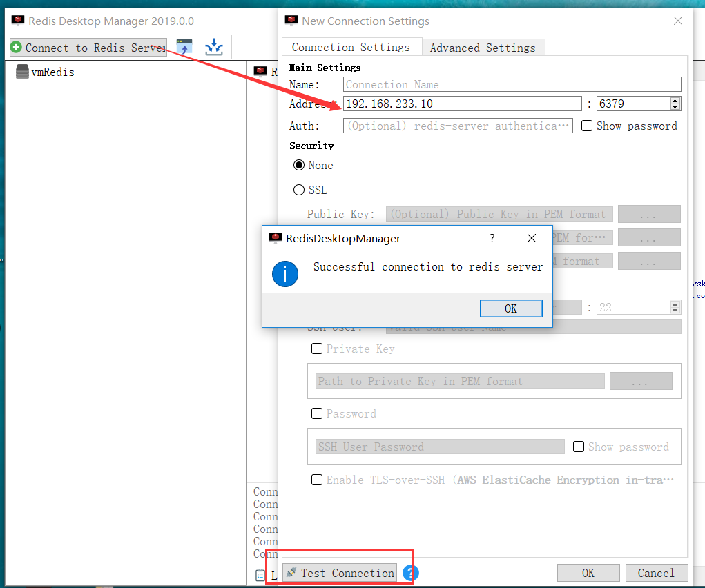Browse for third SSL PEM file
This screenshot has width=705, height=588.
pos(649,261)
